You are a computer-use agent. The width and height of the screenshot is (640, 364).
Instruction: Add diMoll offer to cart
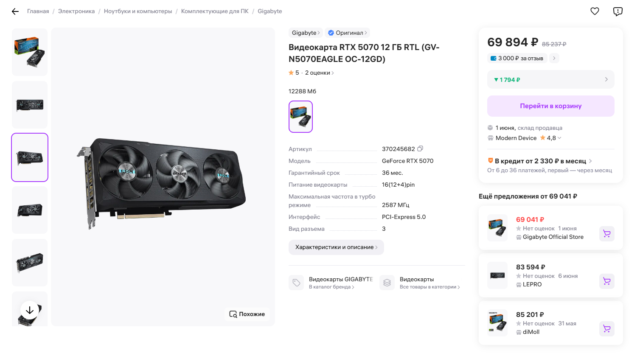tap(606, 328)
